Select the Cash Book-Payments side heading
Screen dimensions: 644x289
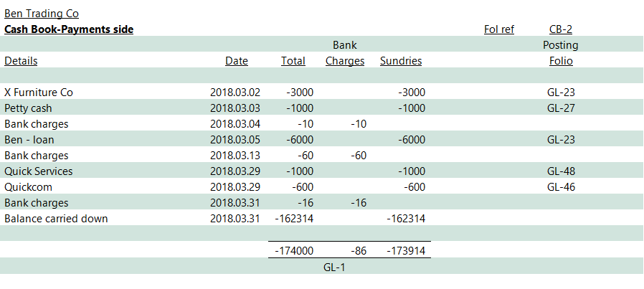pyautogui.click(x=69, y=29)
